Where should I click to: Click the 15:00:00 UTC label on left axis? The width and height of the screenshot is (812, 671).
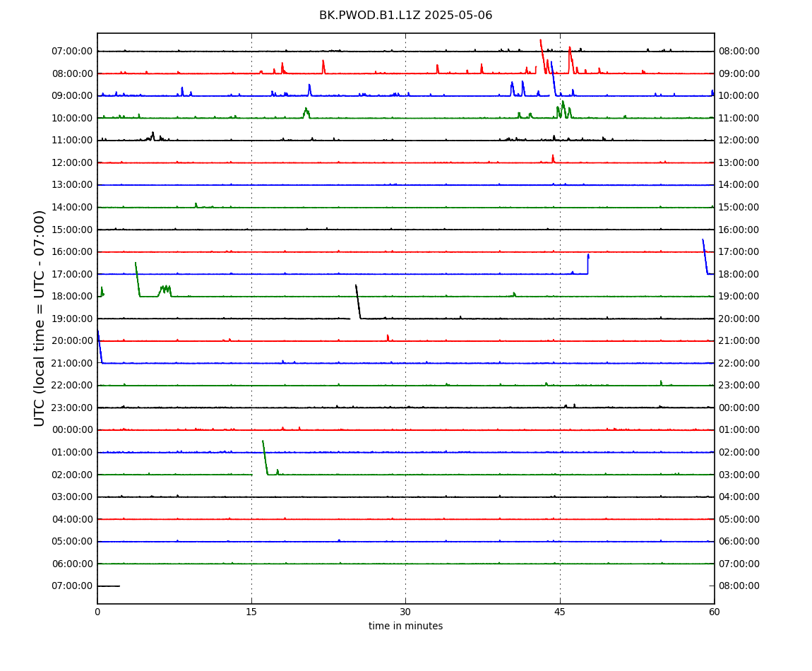point(72,230)
